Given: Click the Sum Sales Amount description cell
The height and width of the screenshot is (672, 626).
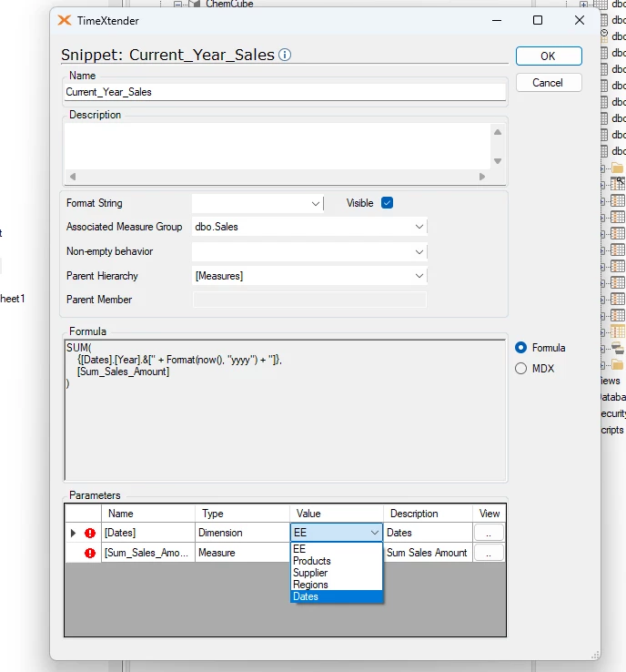Looking at the screenshot, I should (428, 553).
